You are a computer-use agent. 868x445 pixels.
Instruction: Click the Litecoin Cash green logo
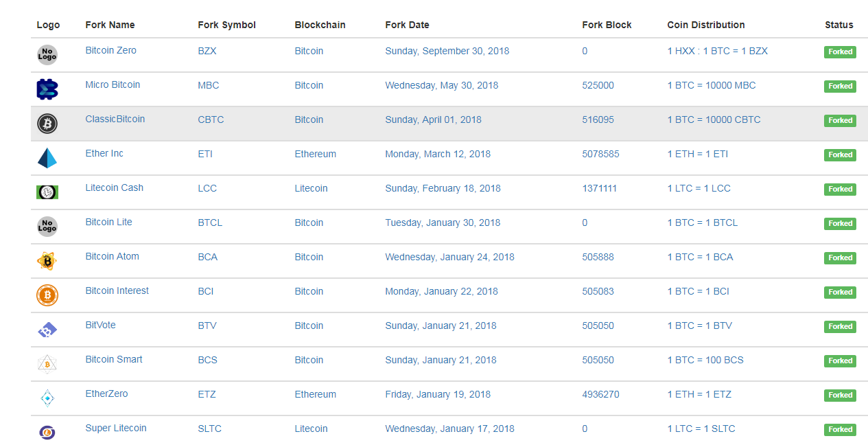click(47, 192)
